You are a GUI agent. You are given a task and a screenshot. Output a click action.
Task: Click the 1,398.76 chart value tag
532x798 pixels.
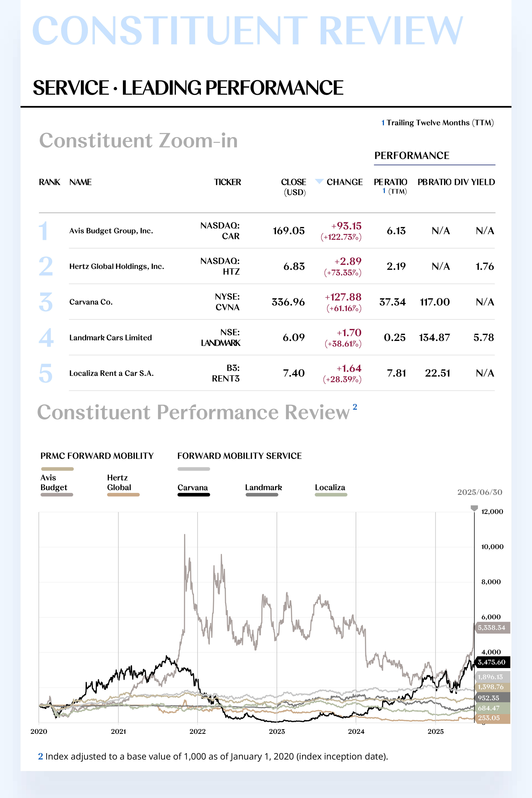[x=492, y=687]
